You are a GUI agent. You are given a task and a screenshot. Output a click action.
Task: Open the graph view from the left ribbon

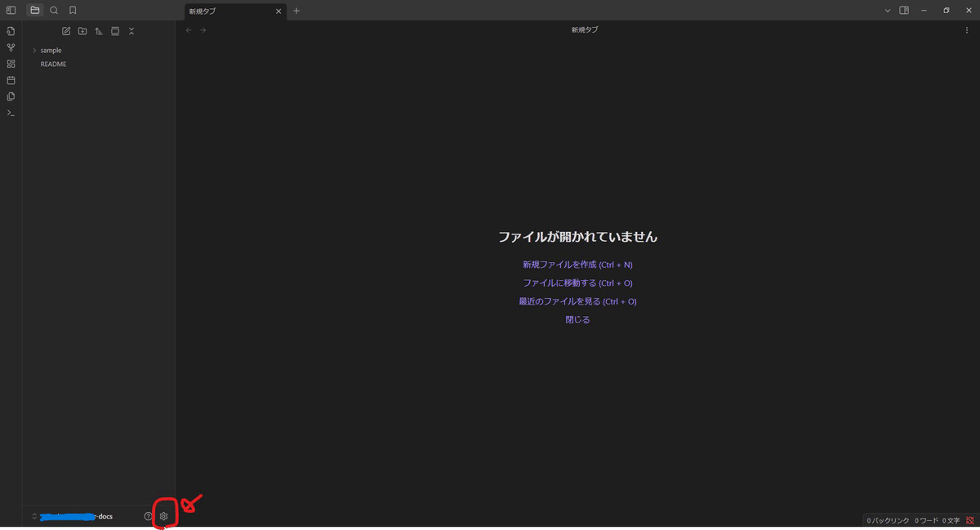[11, 47]
